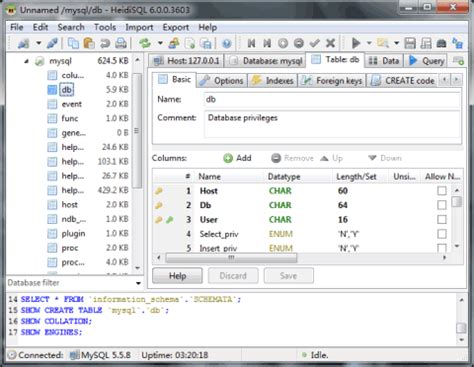
Task: Click the Discard button
Action: tap(233, 276)
